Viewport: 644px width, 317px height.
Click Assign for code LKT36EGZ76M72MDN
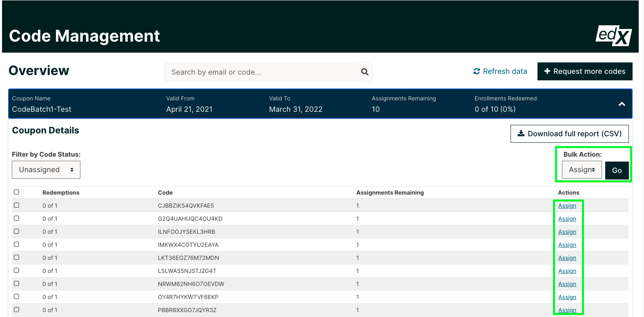pos(567,258)
